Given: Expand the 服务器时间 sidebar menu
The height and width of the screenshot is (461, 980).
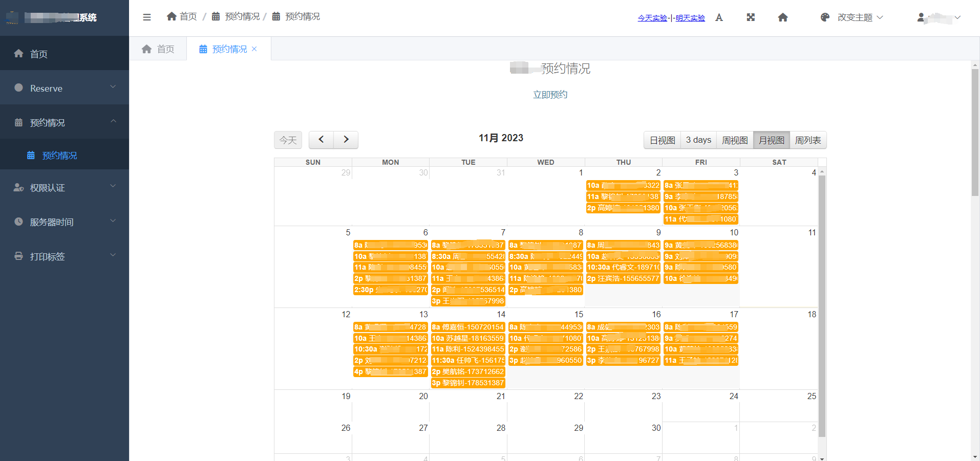Looking at the screenshot, I should pos(113,221).
